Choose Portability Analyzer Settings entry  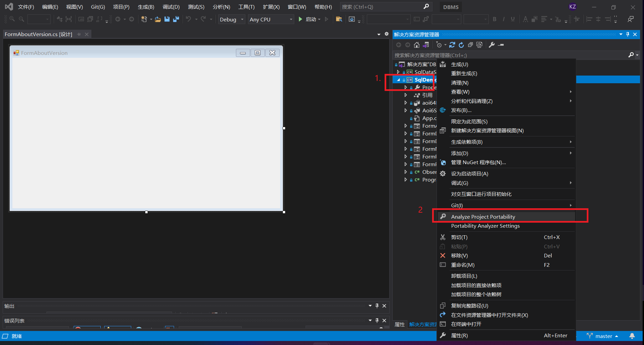point(506,226)
